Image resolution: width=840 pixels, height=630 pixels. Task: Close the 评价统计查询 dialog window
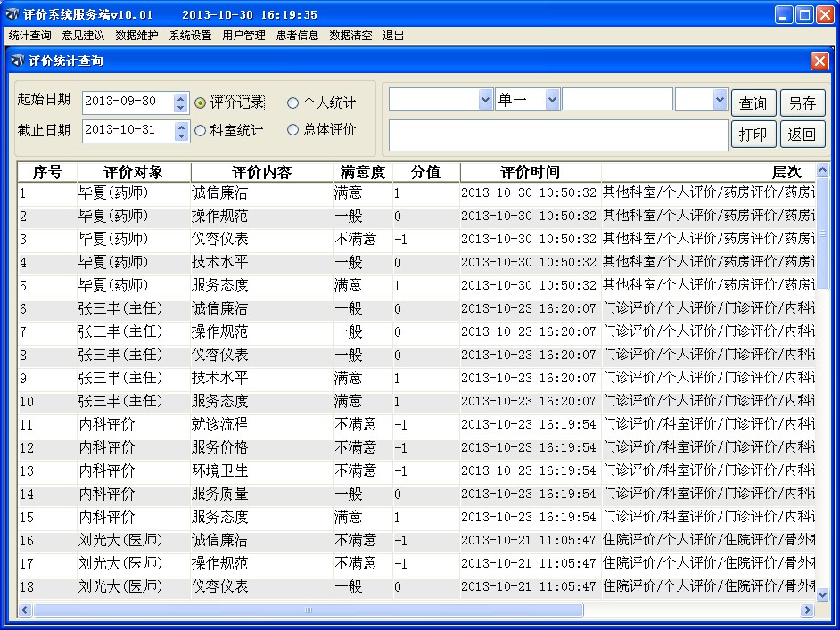(819, 61)
